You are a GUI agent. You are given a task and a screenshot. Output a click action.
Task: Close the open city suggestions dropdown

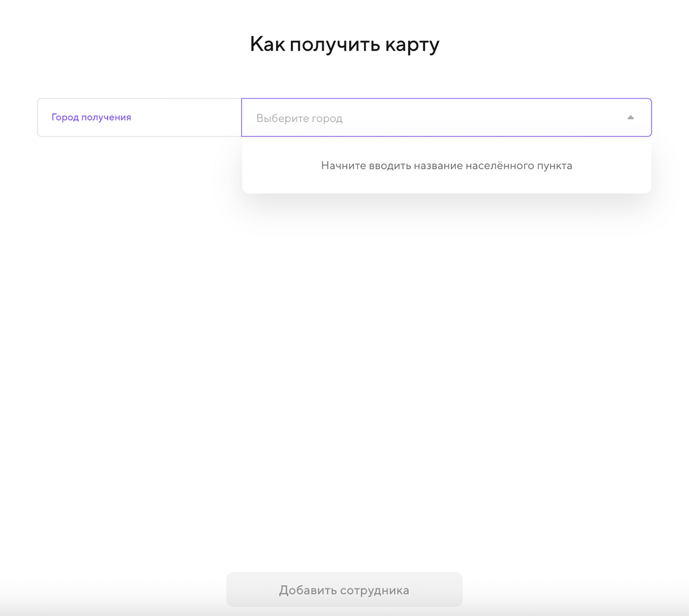[x=630, y=118]
